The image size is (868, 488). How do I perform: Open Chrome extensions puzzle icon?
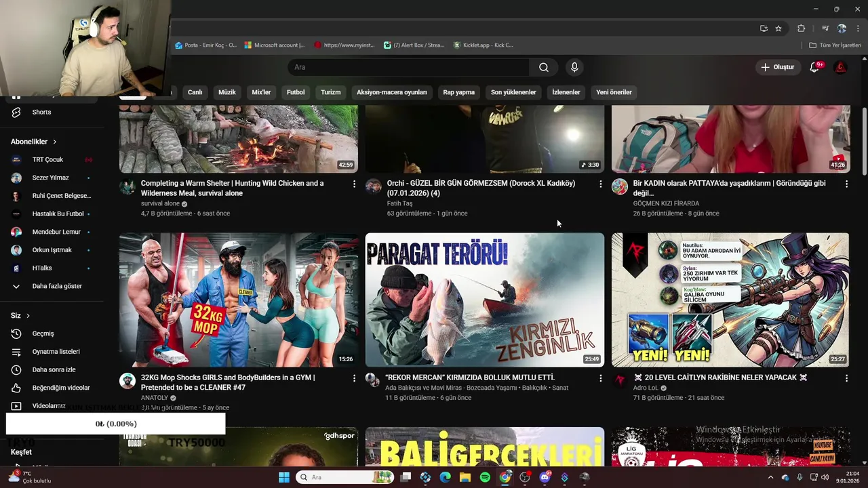pos(801,28)
